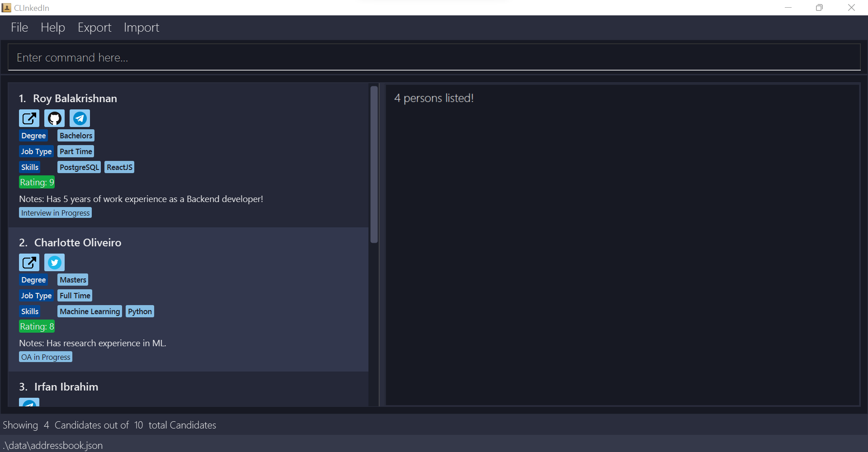Viewport: 868px width, 452px height.
Task: Open Roy Balakrishnan's Telegram icon
Action: tap(80, 118)
